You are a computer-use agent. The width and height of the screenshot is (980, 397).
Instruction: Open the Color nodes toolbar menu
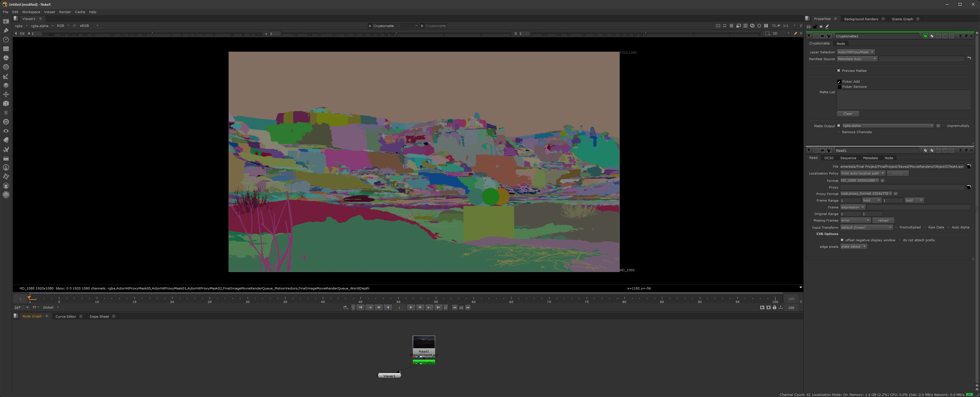coord(6,58)
